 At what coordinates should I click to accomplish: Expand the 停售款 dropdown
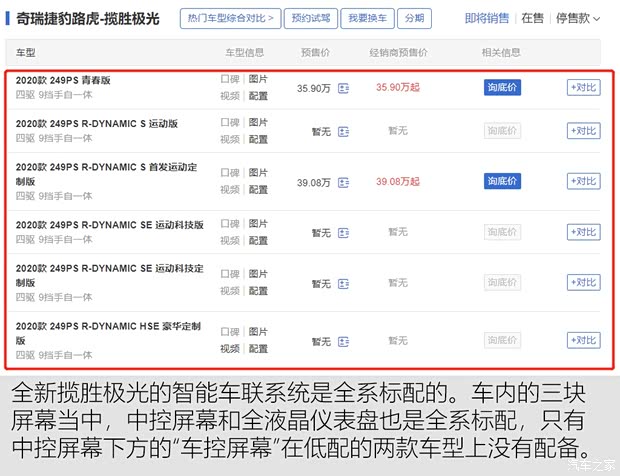pyautogui.click(x=585, y=19)
